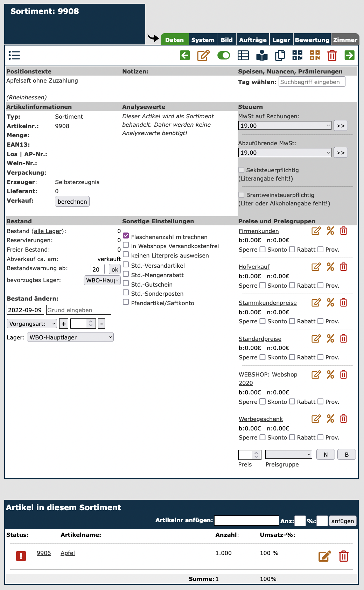
Task: Click the copy documents toolbar icon
Action: tap(280, 55)
